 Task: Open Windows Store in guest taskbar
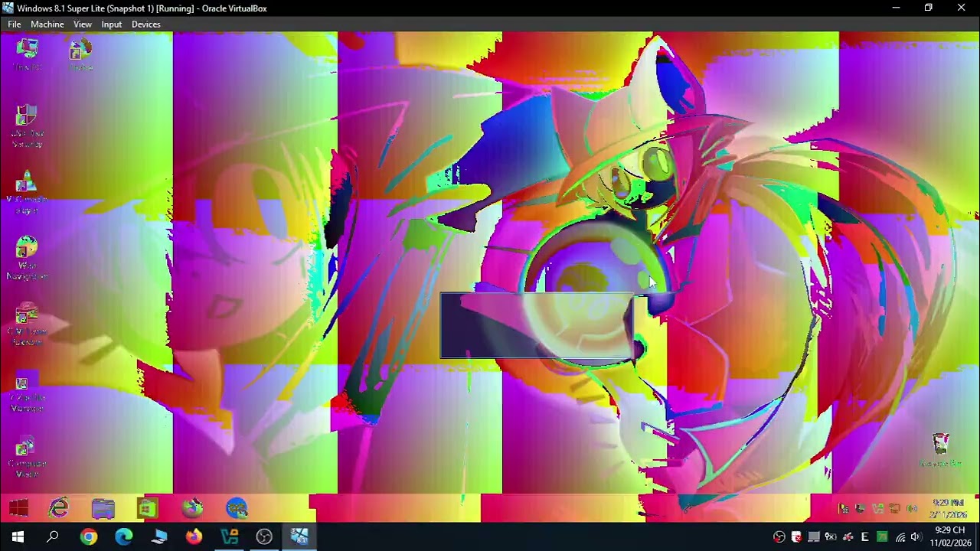pyautogui.click(x=148, y=508)
